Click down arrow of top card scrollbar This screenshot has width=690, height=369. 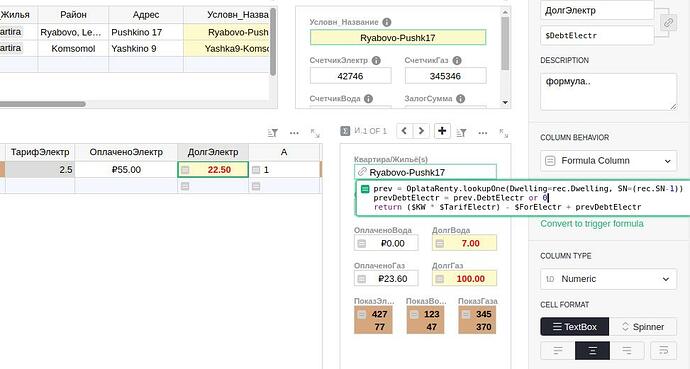tap(505, 102)
